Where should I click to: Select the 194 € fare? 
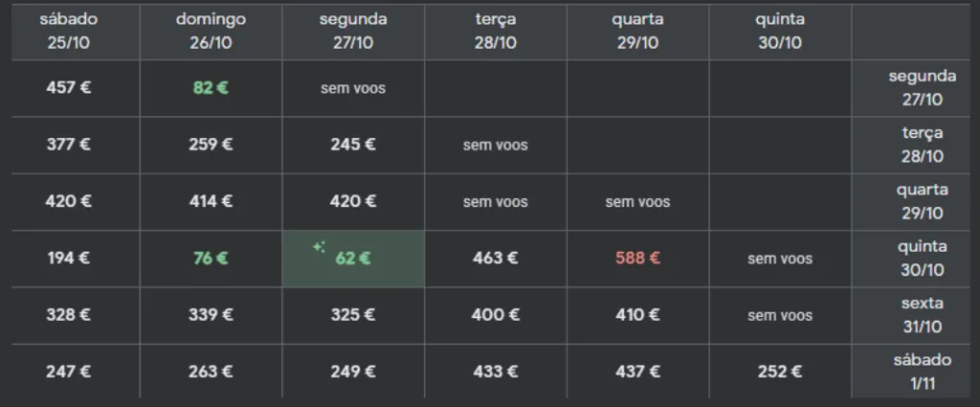pyautogui.click(x=69, y=258)
